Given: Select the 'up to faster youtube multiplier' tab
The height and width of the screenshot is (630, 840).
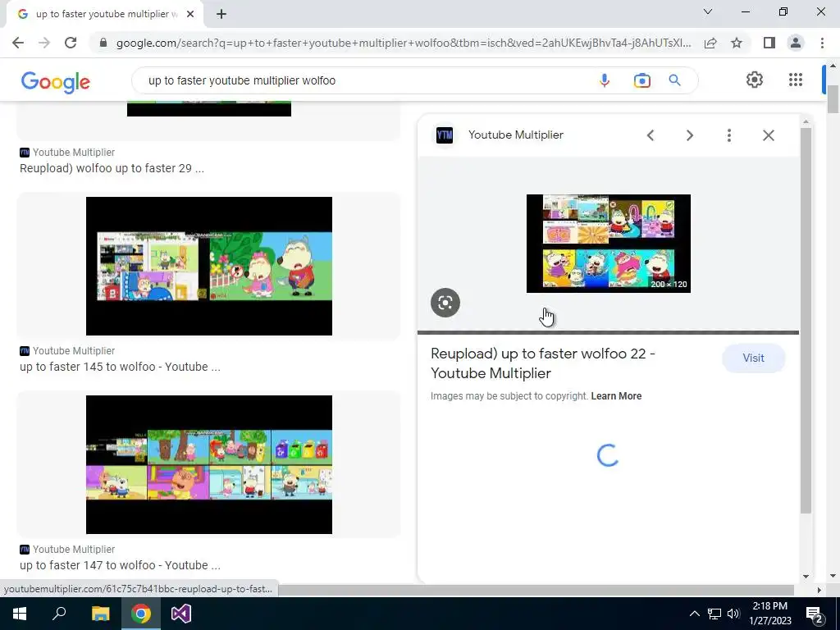Looking at the screenshot, I should tap(106, 14).
